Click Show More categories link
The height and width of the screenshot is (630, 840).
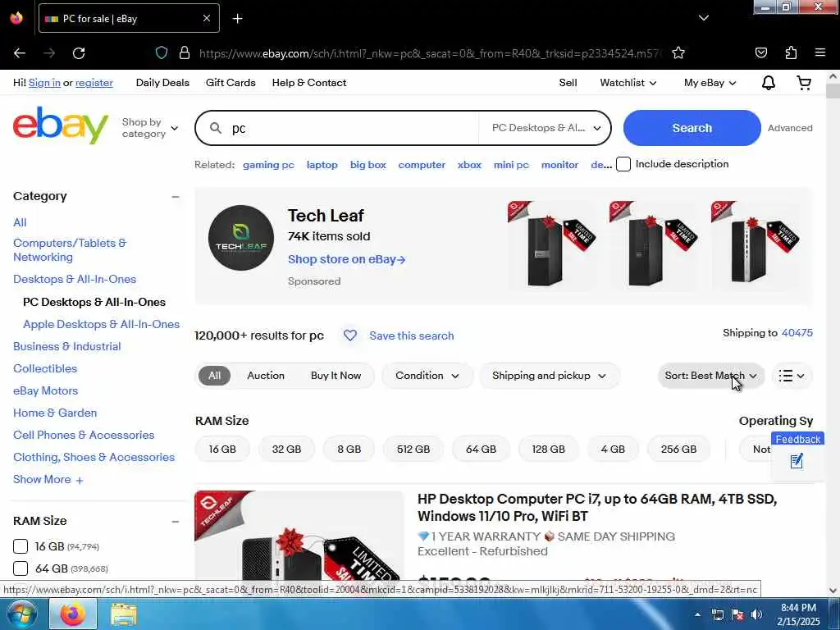(x=48, y=479)
